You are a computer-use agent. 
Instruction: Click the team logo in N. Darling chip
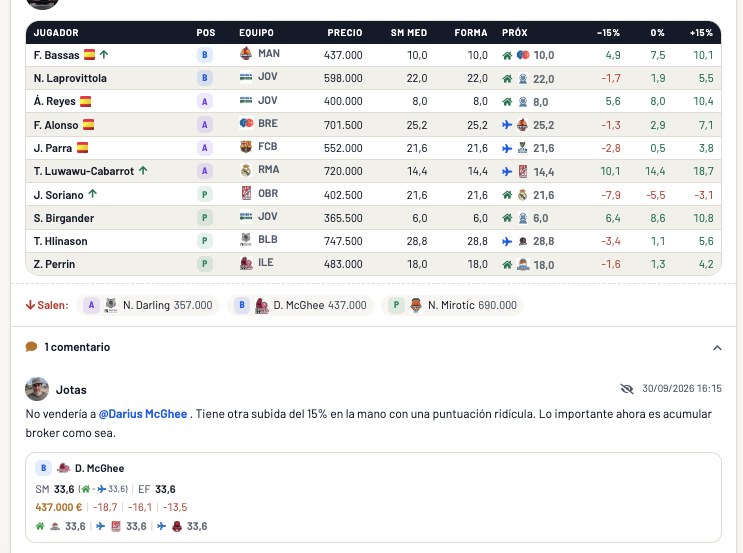[110, 305]
